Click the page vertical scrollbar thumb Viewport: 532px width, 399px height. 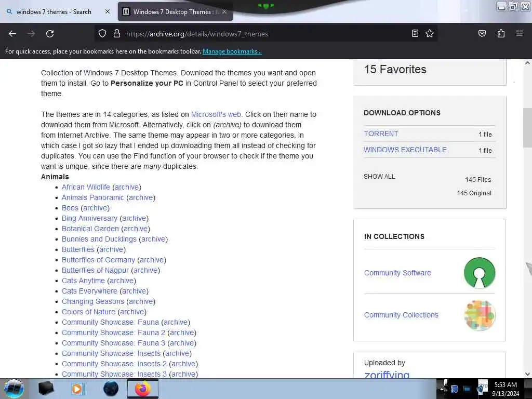click(x=527, y=128)
